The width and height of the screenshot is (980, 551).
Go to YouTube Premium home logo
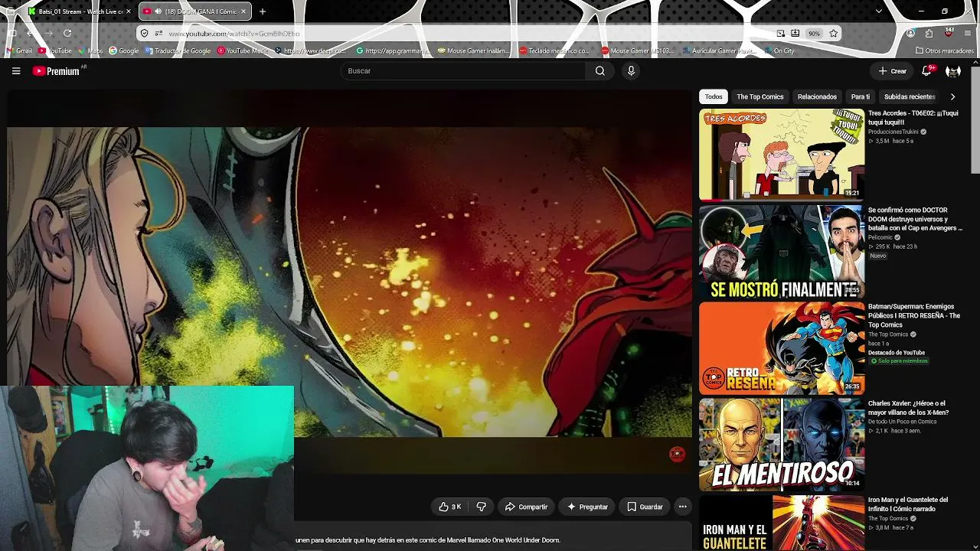pyautogui.click(x=57, y=71)
